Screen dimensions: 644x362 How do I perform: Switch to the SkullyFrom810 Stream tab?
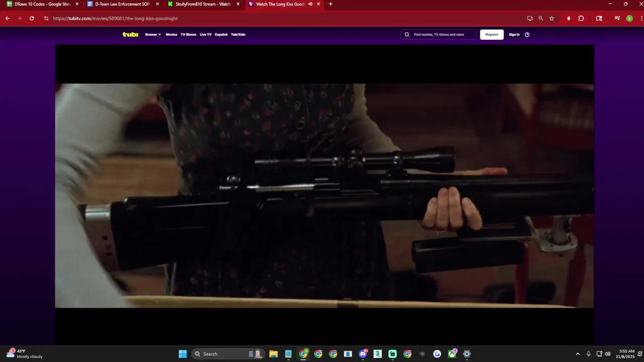tap(203, 4)
